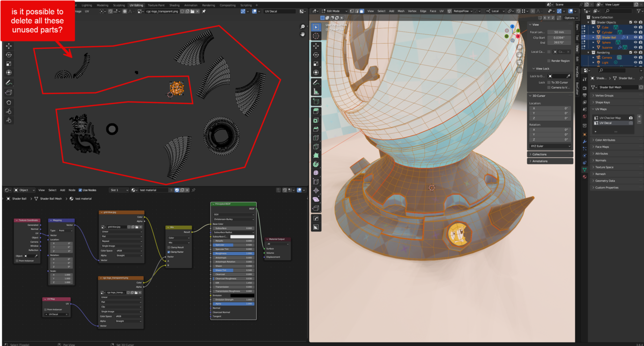Select the Measure tool in 3D viewport
Image resolution: width=644 pixels, height=346 pixels.
(x=316, y=92)
